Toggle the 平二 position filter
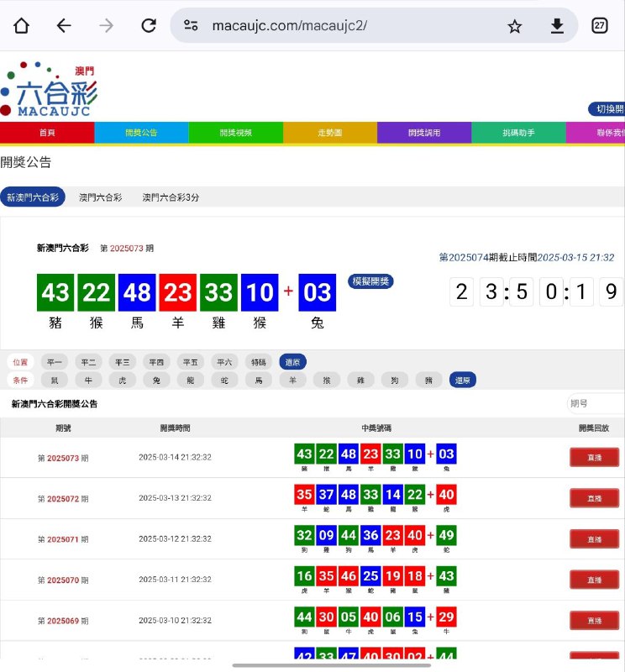 88,362
